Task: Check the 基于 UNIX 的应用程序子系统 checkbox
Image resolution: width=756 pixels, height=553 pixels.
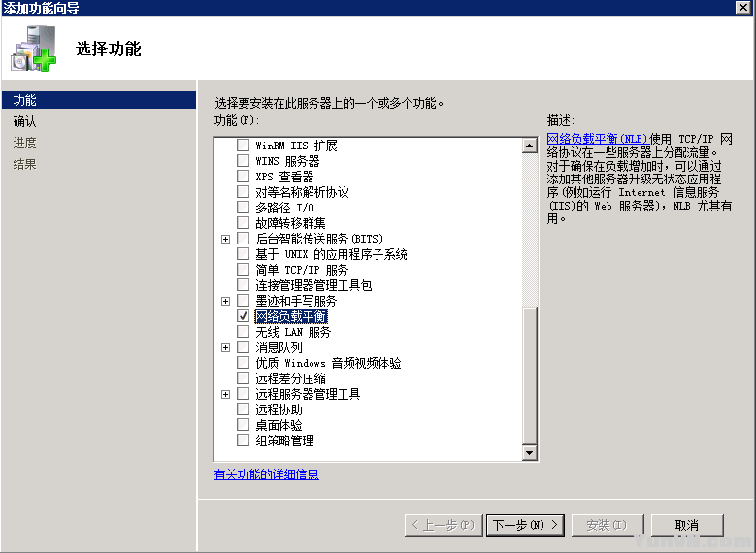Action: pyautogui.click(x=243, y=254)
